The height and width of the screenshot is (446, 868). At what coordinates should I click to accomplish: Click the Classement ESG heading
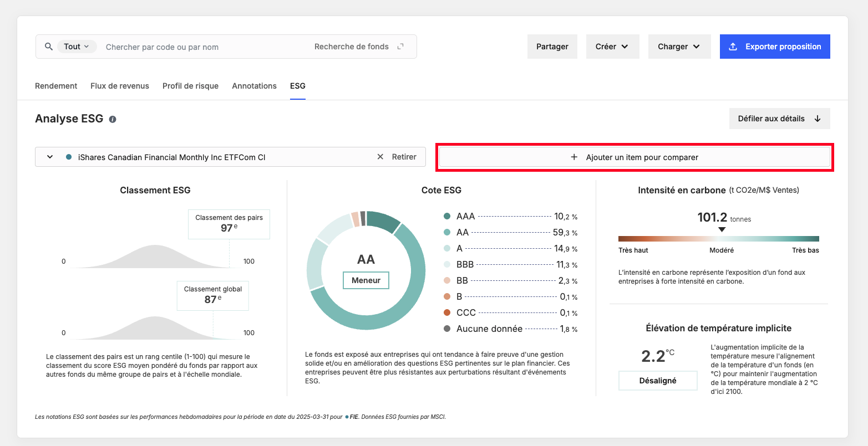tap(155, 190)
